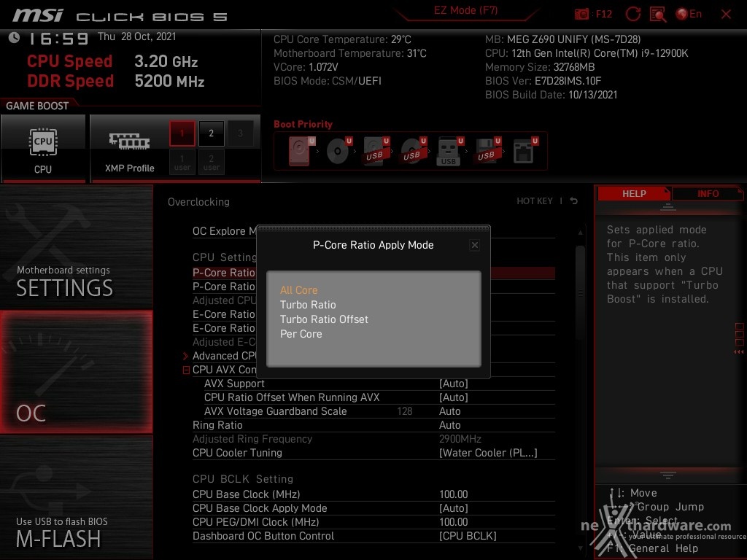The image size is (747, 560).
Task: Select the optical disc boot device icon
Action: (339, 150)
